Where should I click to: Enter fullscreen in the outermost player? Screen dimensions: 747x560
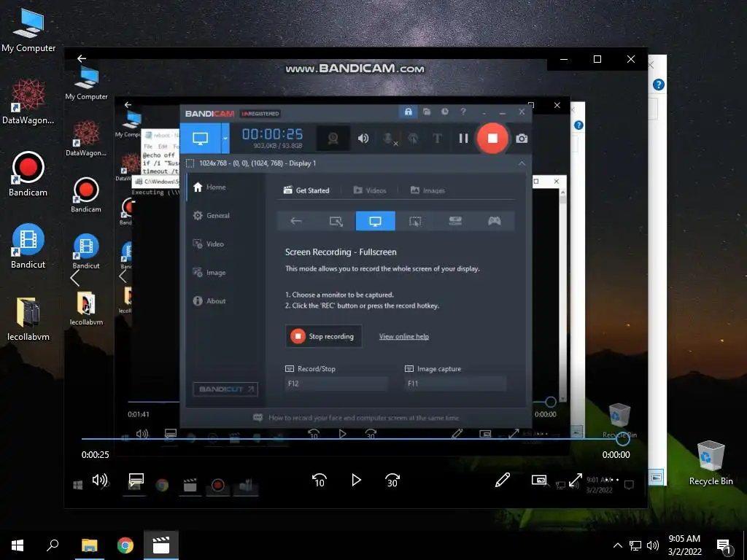coord(576,480)
